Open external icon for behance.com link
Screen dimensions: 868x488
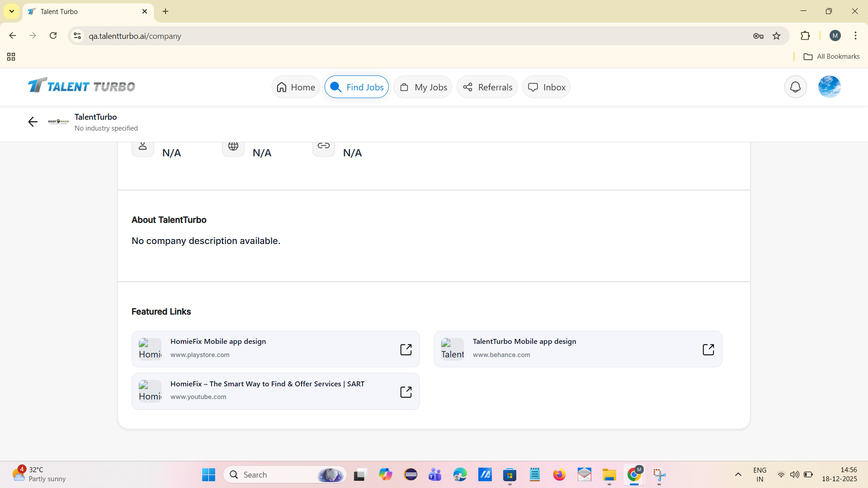(708, 349)
